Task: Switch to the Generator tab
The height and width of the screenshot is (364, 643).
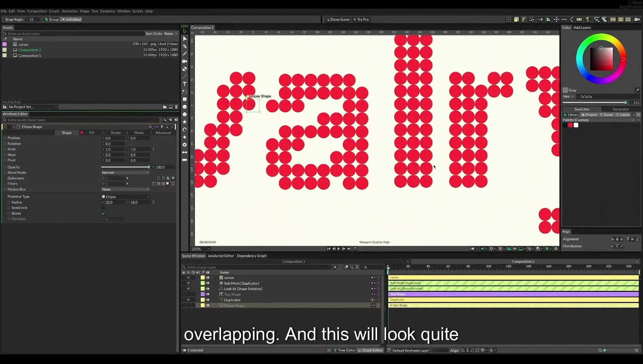Action: pyautogui.click(x=621, y=109)
